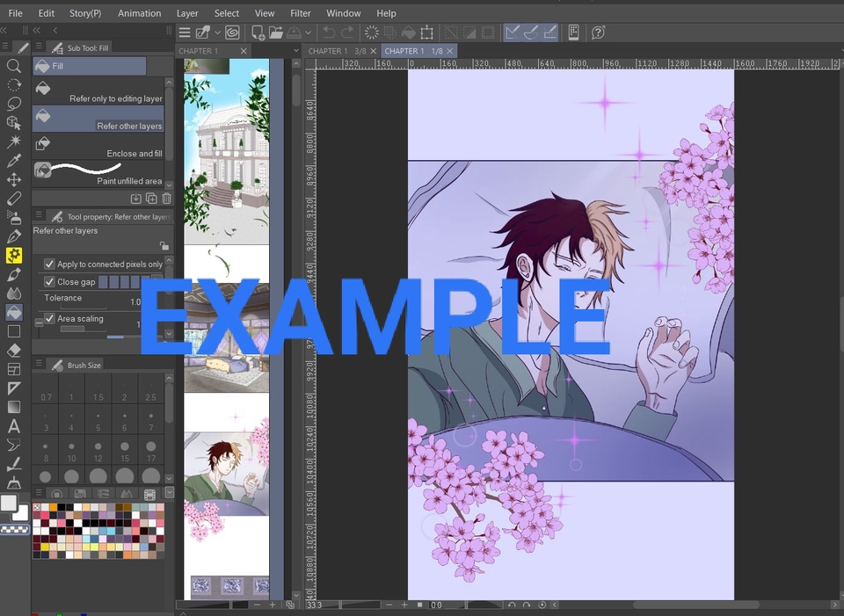
Task: Open the color palette panel dropdown
Action: pyautogui.click(x=169, y=493)
